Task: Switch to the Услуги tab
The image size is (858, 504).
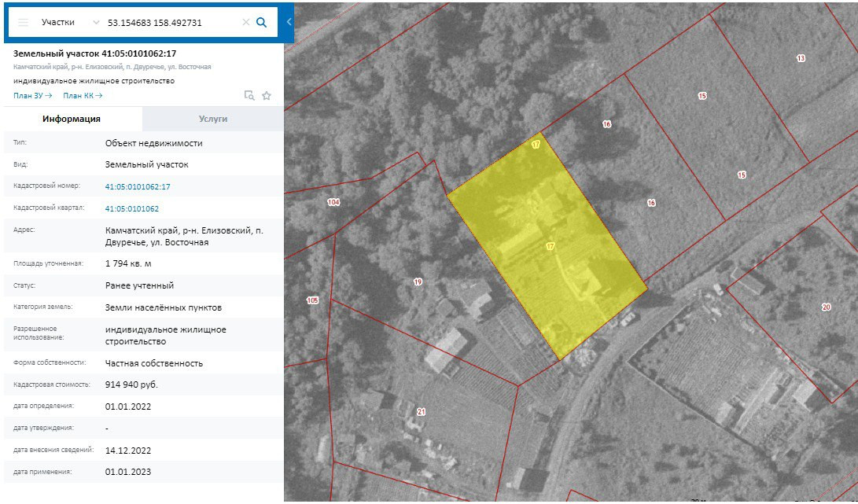Action: coord(213,119)
